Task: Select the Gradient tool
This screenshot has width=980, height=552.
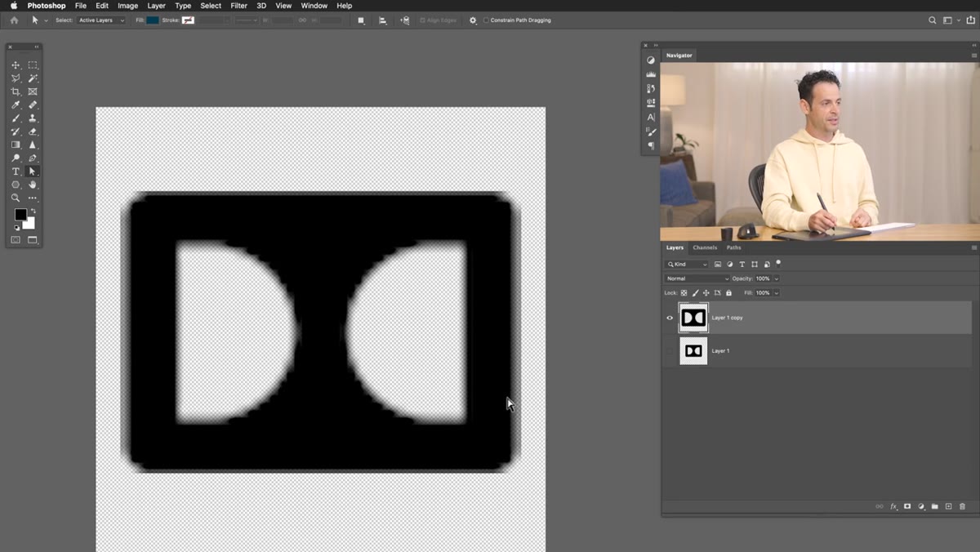Action: point(16,145)
